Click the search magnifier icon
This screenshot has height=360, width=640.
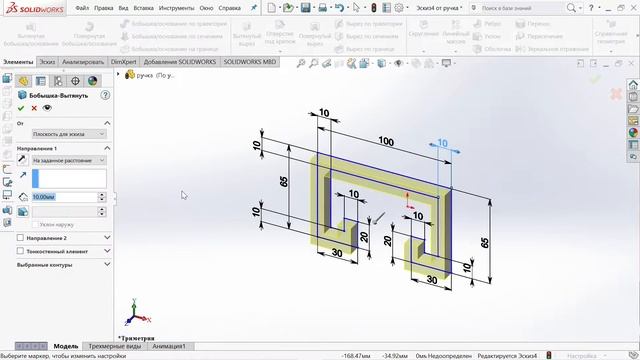pos(571,8)
